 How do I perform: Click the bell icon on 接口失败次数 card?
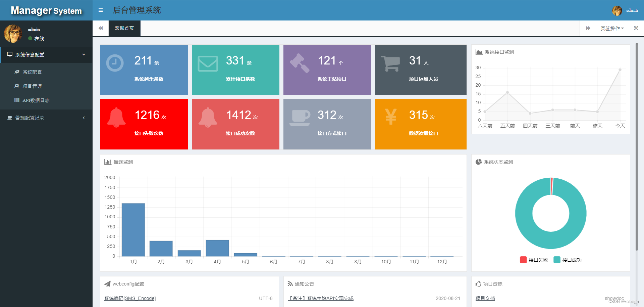[116, 118]
